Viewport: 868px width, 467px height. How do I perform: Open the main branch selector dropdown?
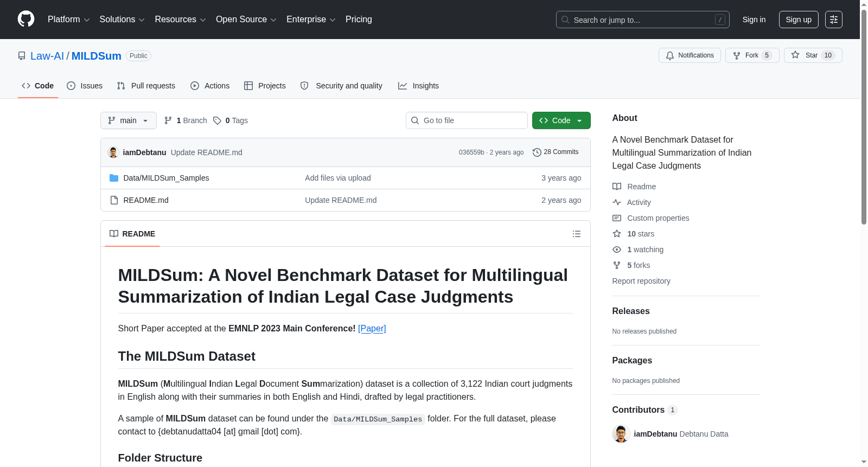tap(129, 120)
